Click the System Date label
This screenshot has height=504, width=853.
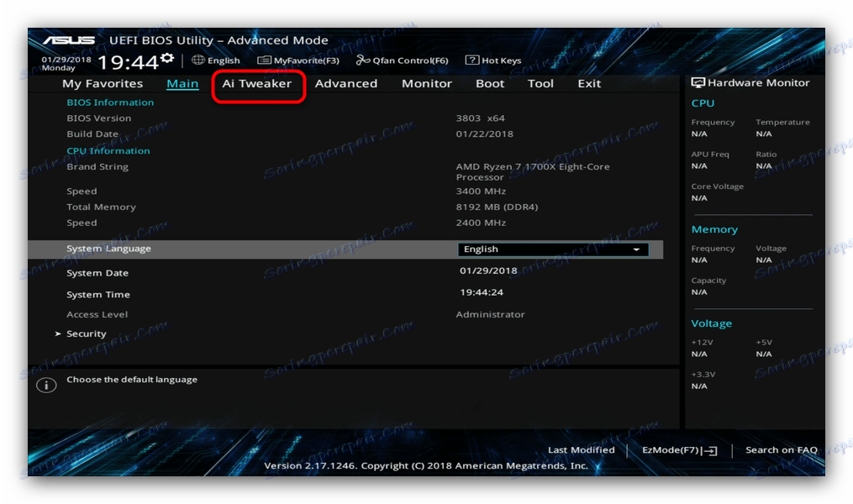pos(97,273)
